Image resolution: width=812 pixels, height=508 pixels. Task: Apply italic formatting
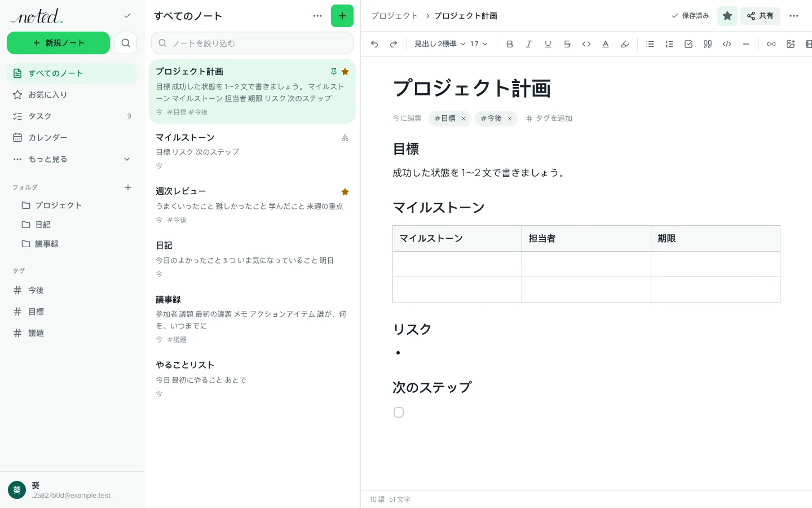[x=529, y=44]
